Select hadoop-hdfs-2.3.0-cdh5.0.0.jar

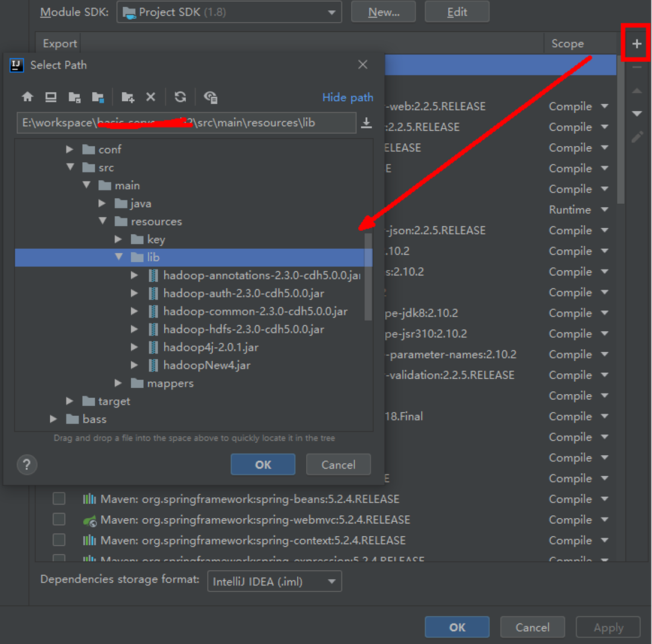244,329
